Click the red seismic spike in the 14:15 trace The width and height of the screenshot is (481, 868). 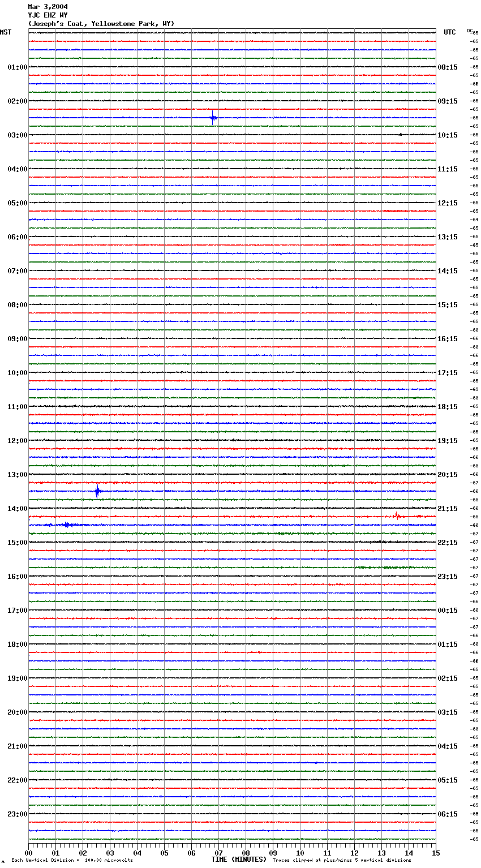coord(397,516)
